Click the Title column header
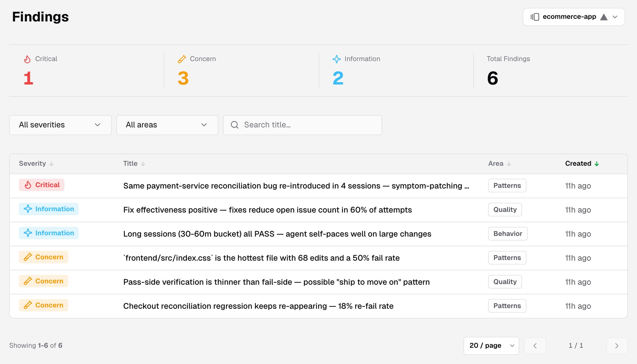The image size is (637, 364). pos(134,163)
